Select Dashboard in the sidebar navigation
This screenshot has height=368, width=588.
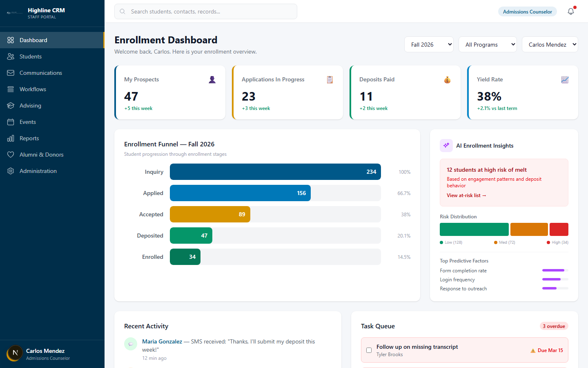pyautogui.click(x=33, y=40)
